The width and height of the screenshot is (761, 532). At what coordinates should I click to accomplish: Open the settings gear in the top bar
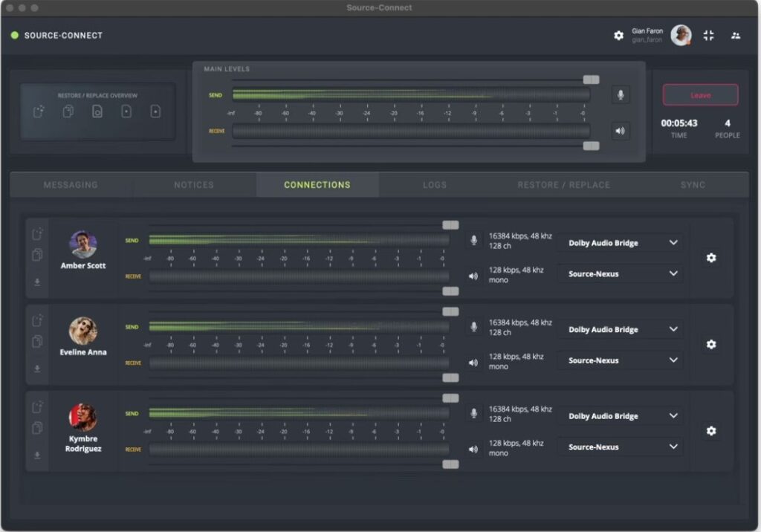tap(619, 35)
